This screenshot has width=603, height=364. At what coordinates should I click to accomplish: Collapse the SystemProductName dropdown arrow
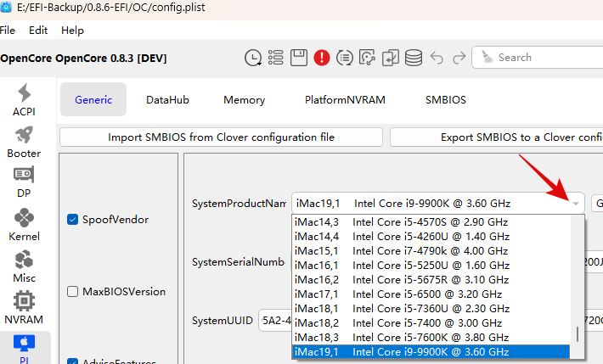(x=575, y=204)
